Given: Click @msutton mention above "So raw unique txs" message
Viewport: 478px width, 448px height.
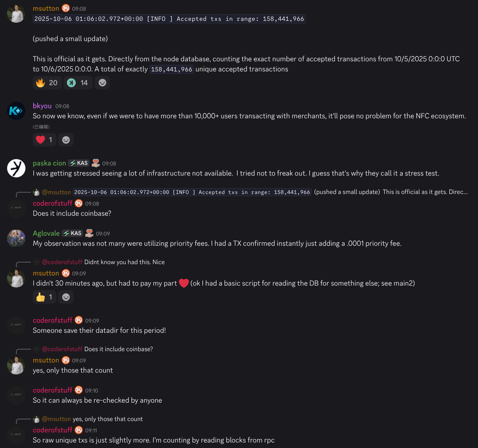Looking at the screenshot, I should coord(56,419).
